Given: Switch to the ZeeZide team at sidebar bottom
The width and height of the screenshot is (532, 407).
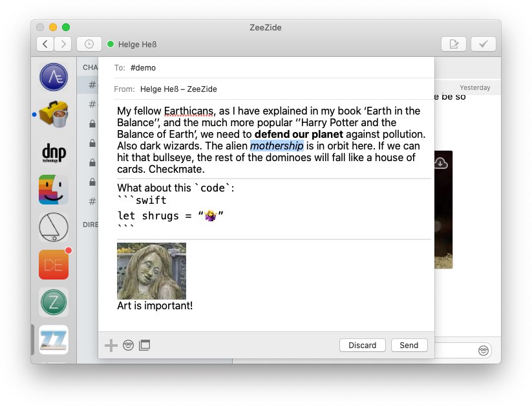Looking at the screenshot, I should 53,340.
